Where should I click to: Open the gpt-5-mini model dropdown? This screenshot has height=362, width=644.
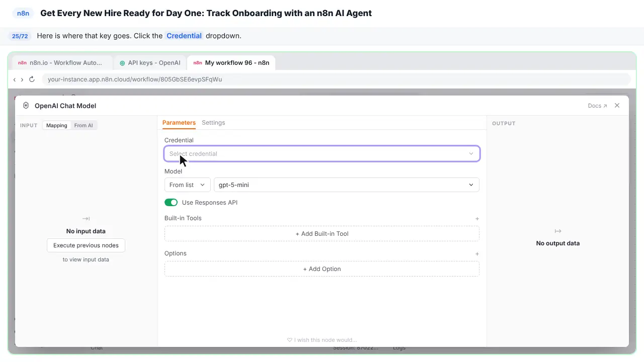coord(347,185)
